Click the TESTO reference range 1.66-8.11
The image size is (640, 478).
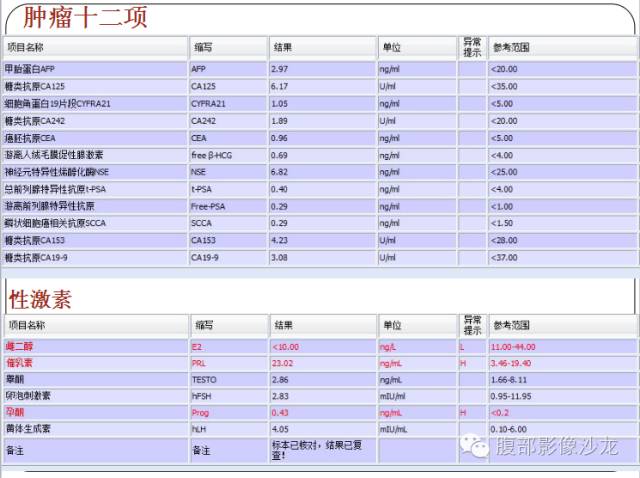[x=509, y=380]
